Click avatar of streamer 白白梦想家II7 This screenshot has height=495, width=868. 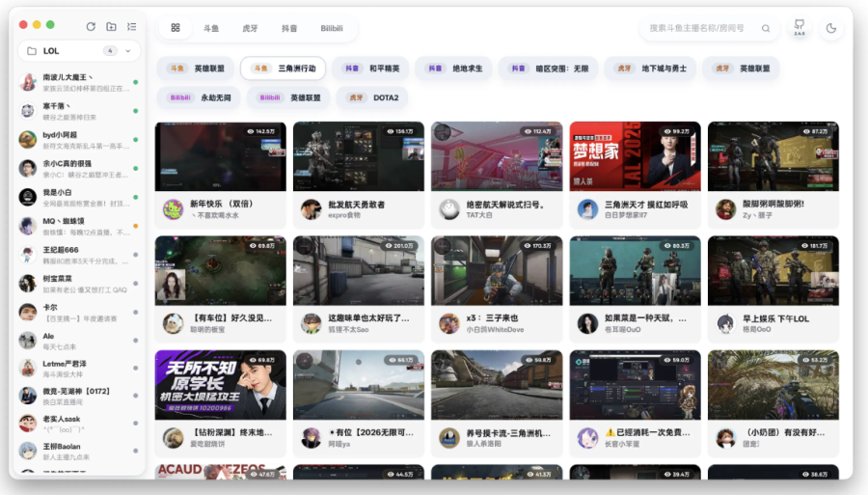click(x=587, y=209)
